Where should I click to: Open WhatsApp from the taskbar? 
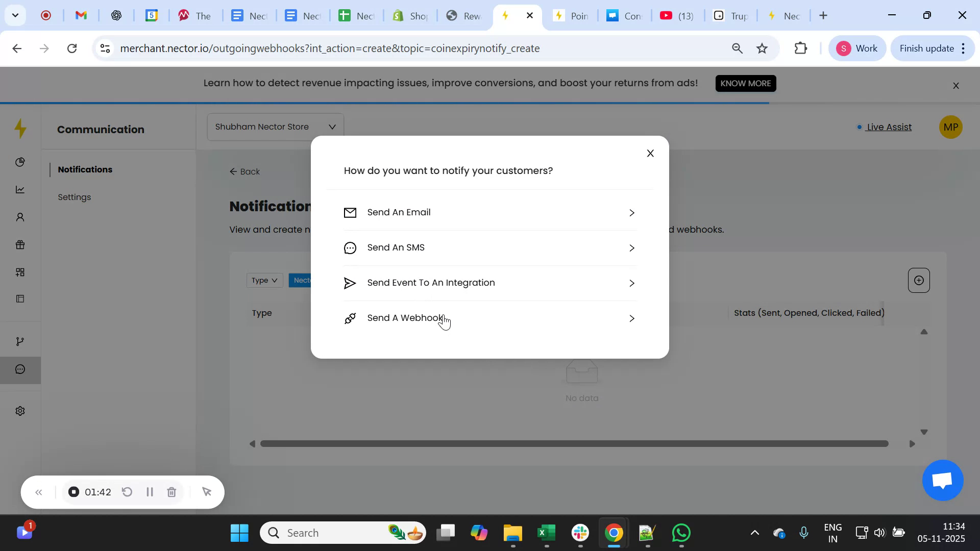coord(681,532)
